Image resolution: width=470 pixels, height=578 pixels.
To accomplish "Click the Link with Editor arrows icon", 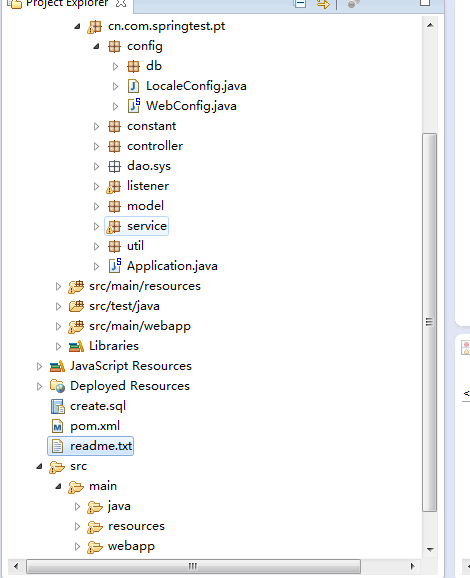I will 323,3.
